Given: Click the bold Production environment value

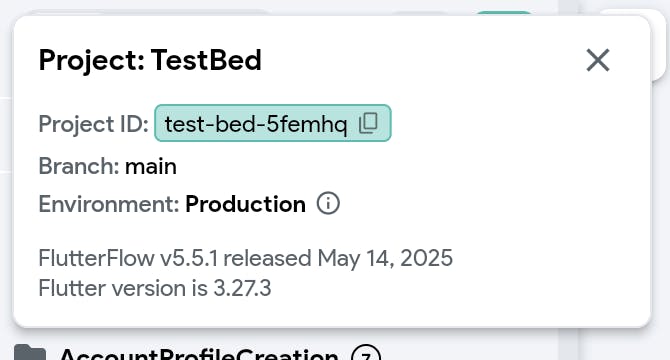Looking at the screenshot, I should click(245, 204).
